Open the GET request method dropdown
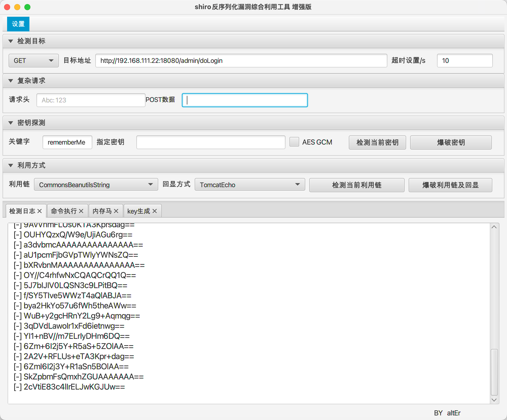 pyautogui.click(x=33, y=61)
